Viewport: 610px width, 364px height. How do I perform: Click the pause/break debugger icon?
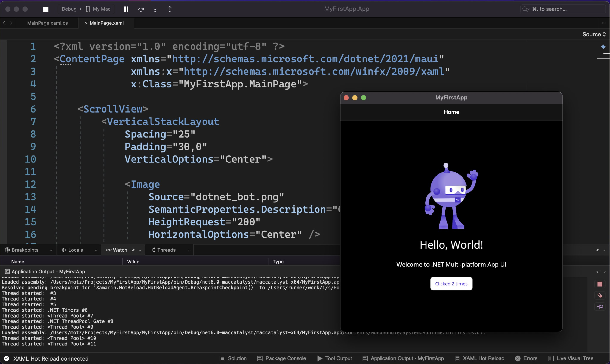[126, 9]
